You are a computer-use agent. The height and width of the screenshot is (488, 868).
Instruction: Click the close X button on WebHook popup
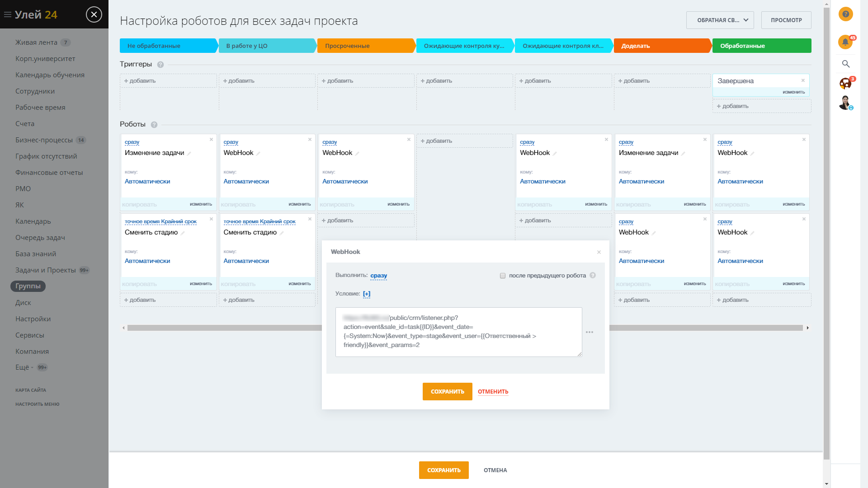598,252
